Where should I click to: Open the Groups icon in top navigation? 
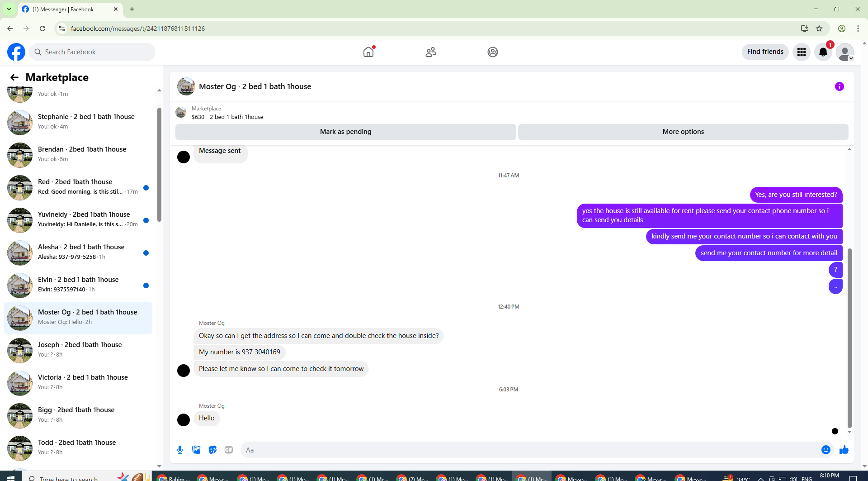click(493, 52)
